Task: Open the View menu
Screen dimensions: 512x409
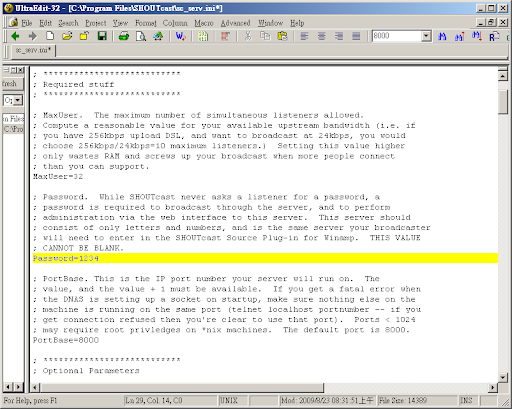Action: (120, 23)
